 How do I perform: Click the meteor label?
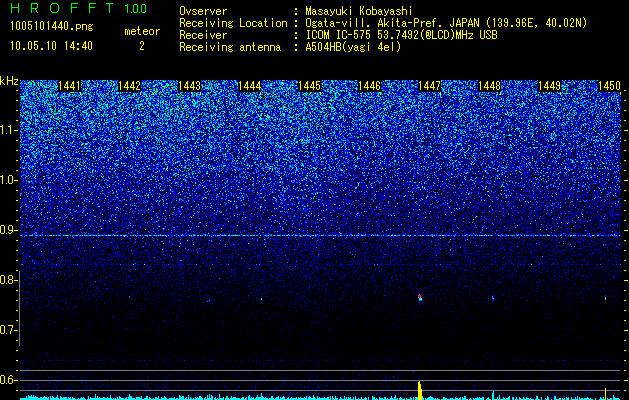[x=142, y=31]
